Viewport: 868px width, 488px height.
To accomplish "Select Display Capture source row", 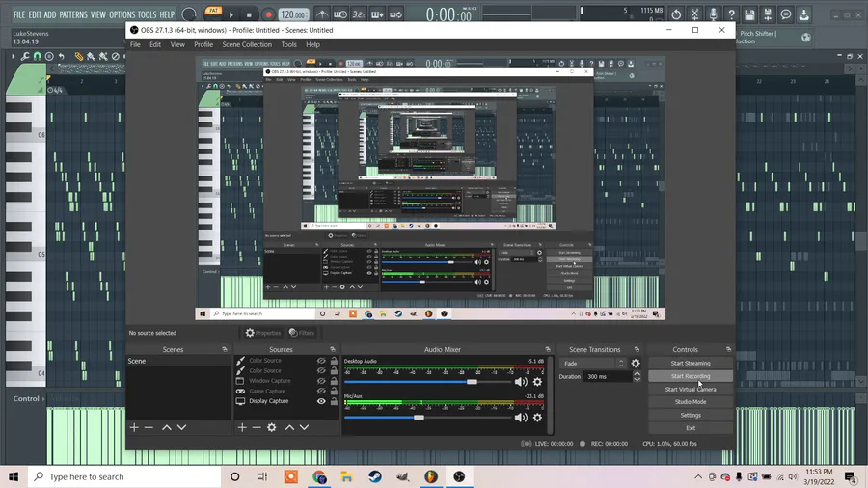I will [286, 401].
